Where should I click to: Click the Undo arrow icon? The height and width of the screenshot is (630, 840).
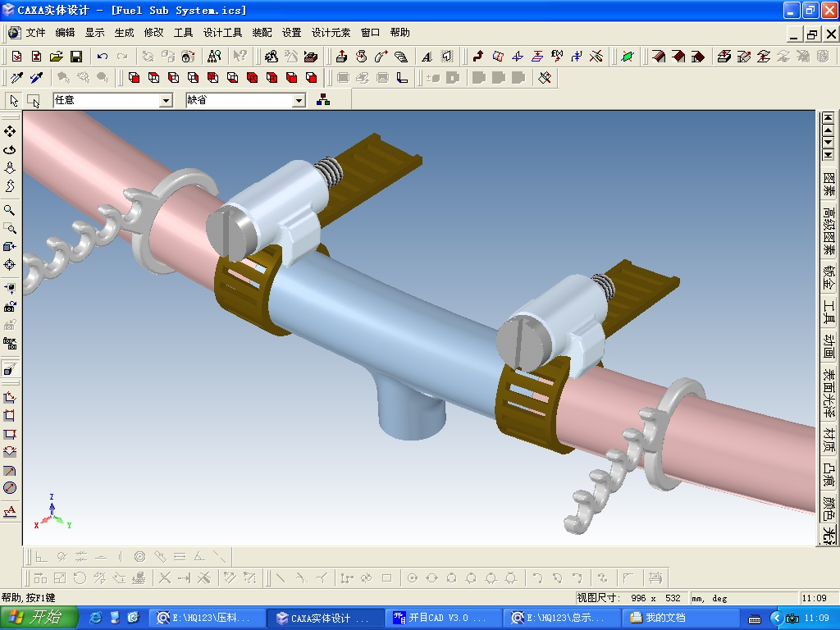tap(103, 57)
